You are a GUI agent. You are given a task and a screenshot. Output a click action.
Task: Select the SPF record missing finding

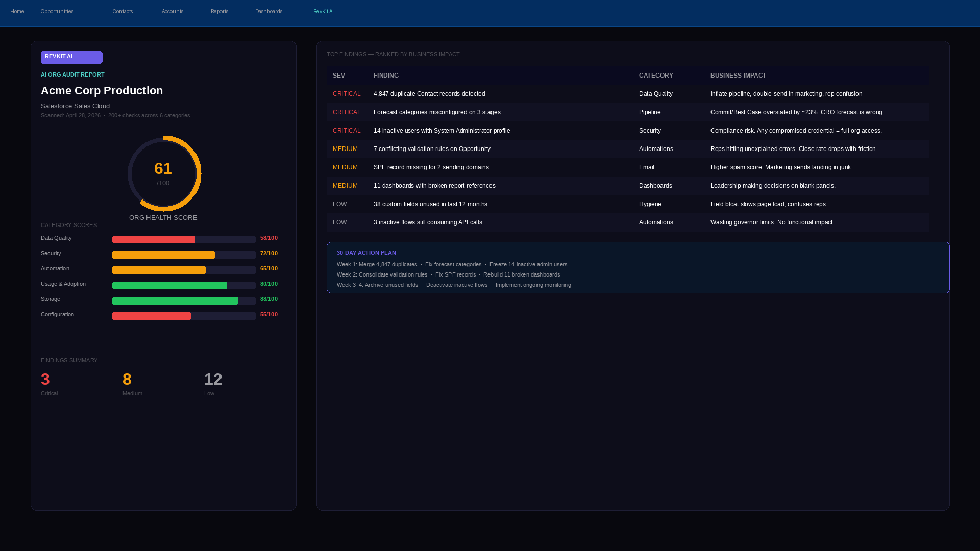(628, 167)
